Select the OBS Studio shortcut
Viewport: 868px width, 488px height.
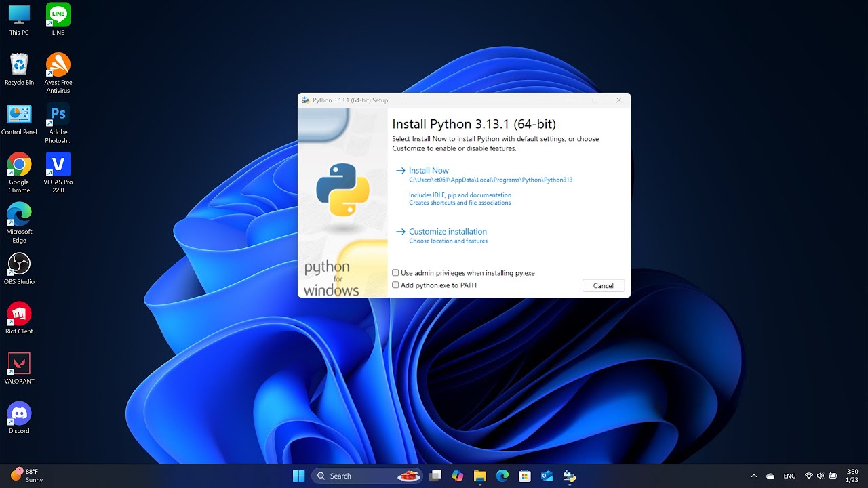19,269
